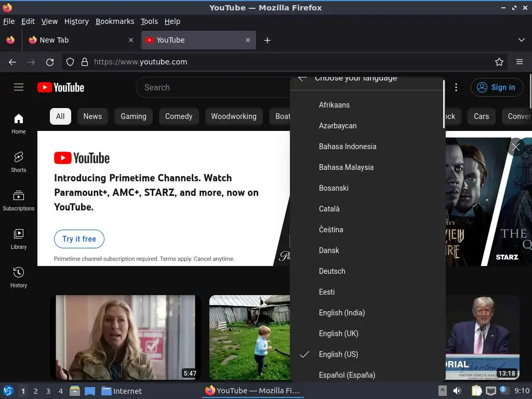Pick Eesti language

367,292
